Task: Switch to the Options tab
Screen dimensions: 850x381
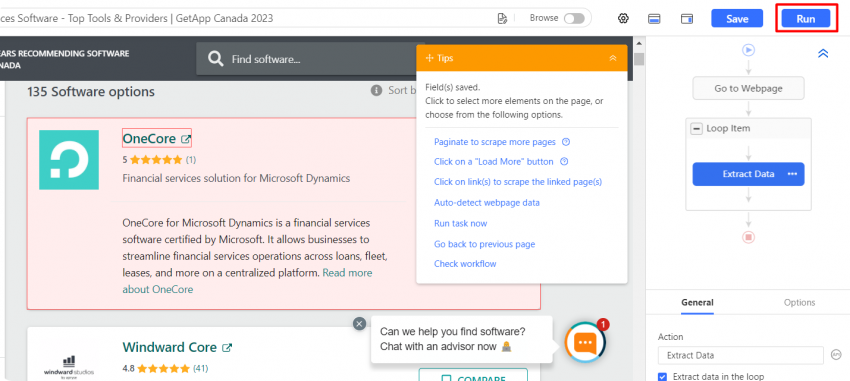Action: pyautogui.click(x=799, y=302)
